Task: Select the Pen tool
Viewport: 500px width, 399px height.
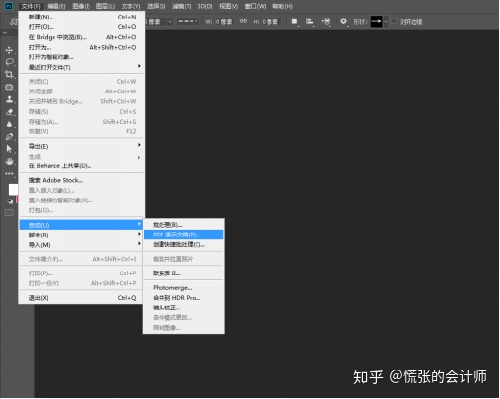Action: point(9,137)
